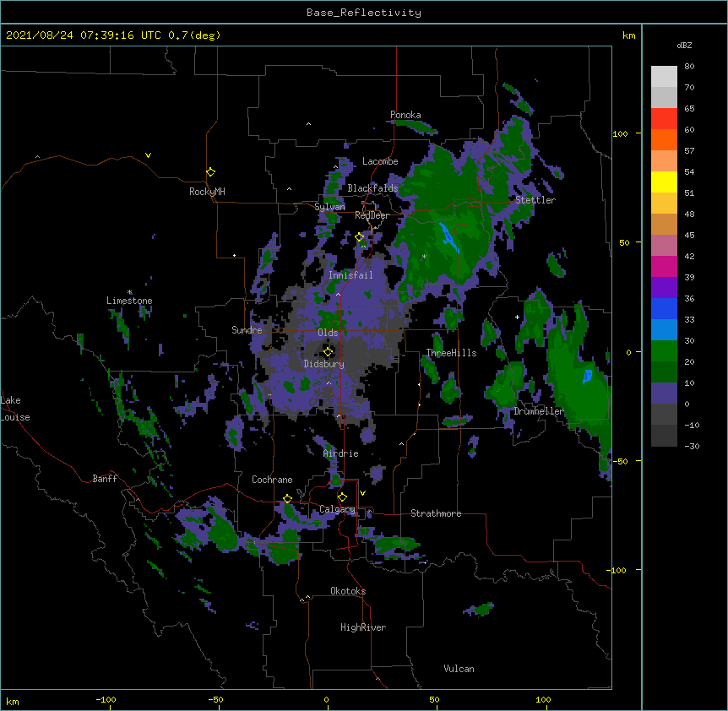Click the Vulcan label
The image size is (728, 711).
[459, 669]
